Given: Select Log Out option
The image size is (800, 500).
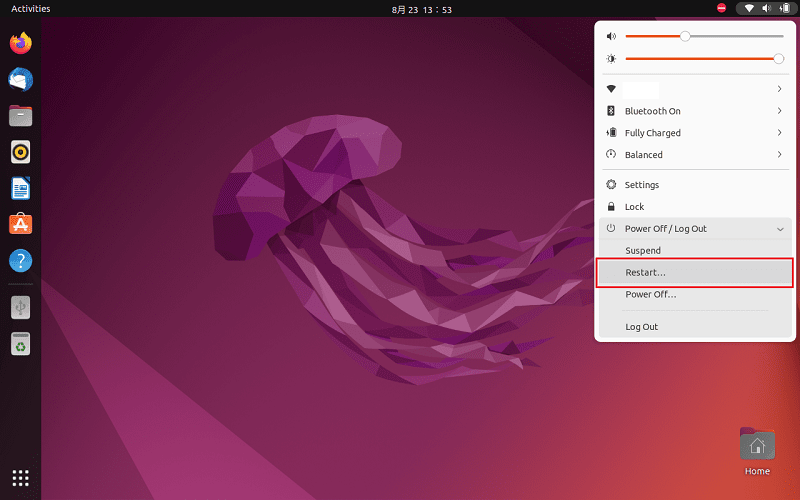Looking at the screenshot, I should pyautogui.click(x=695, y=327).
